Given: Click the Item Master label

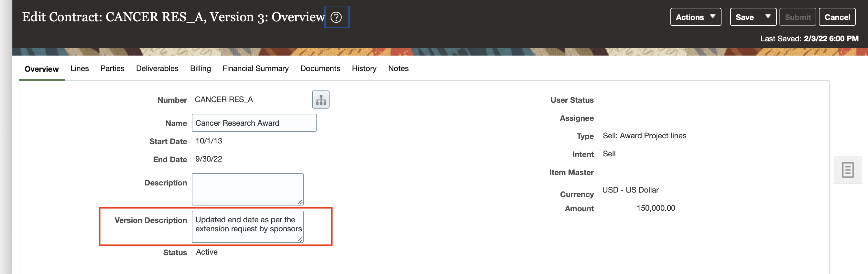Looking at the screenshot, I should 571,172.
